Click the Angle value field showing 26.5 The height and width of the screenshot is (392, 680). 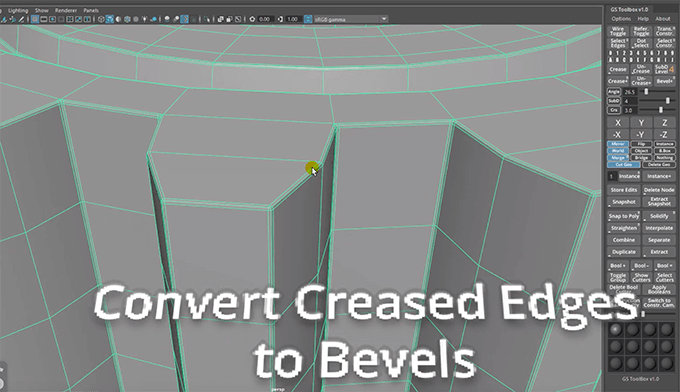[x=630, y=92]
